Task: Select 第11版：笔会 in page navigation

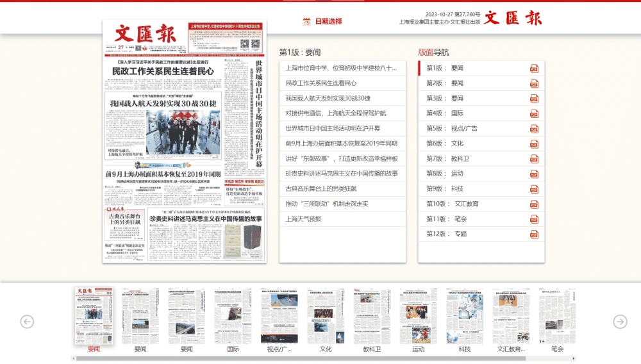Action: (x=446, y=219)
